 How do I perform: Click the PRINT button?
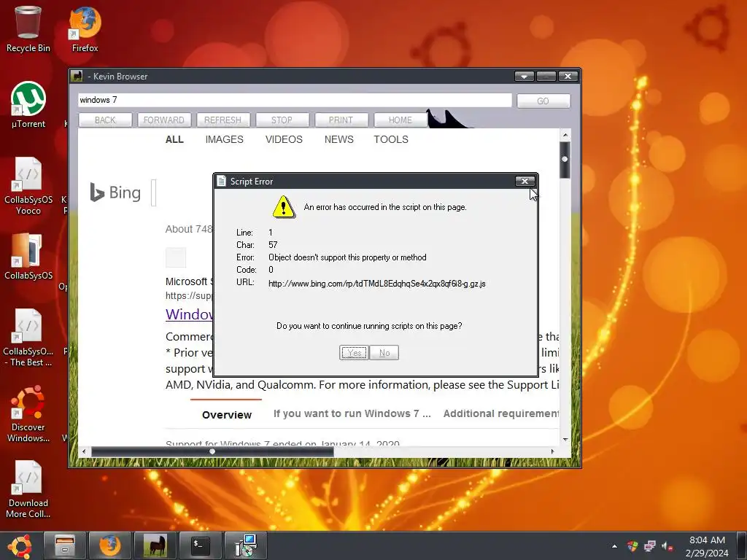tap(341, 120)
